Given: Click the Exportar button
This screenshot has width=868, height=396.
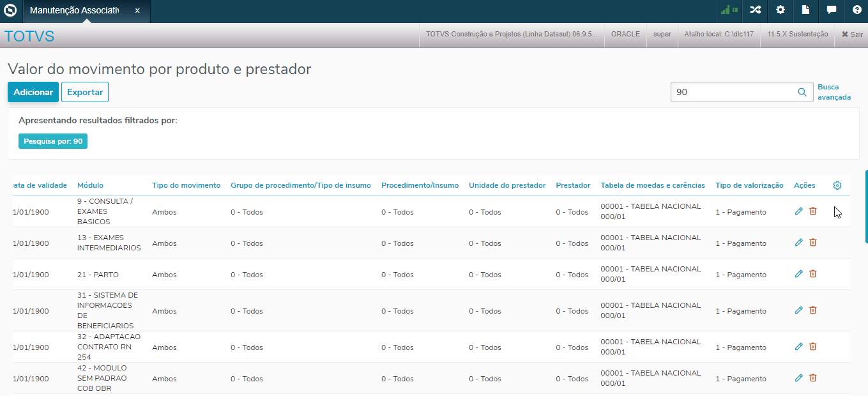Looking at the screenshot, I should [85, 92].
